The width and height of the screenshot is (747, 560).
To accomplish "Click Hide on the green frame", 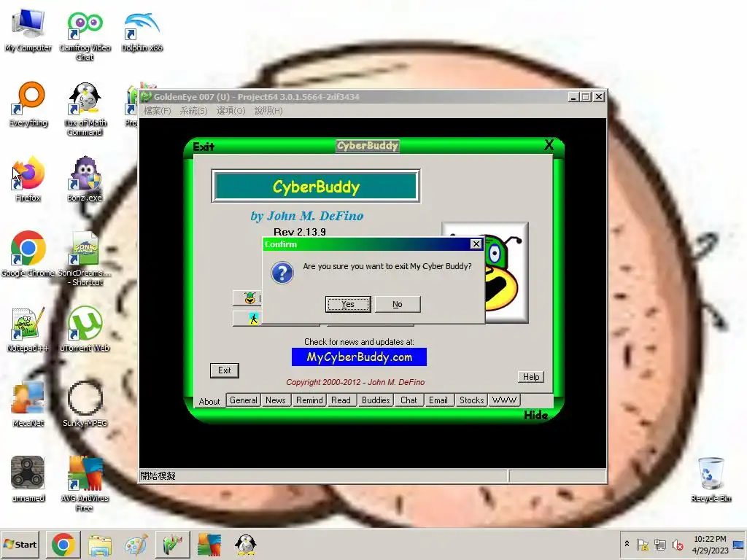I will [x=536, y=415].
